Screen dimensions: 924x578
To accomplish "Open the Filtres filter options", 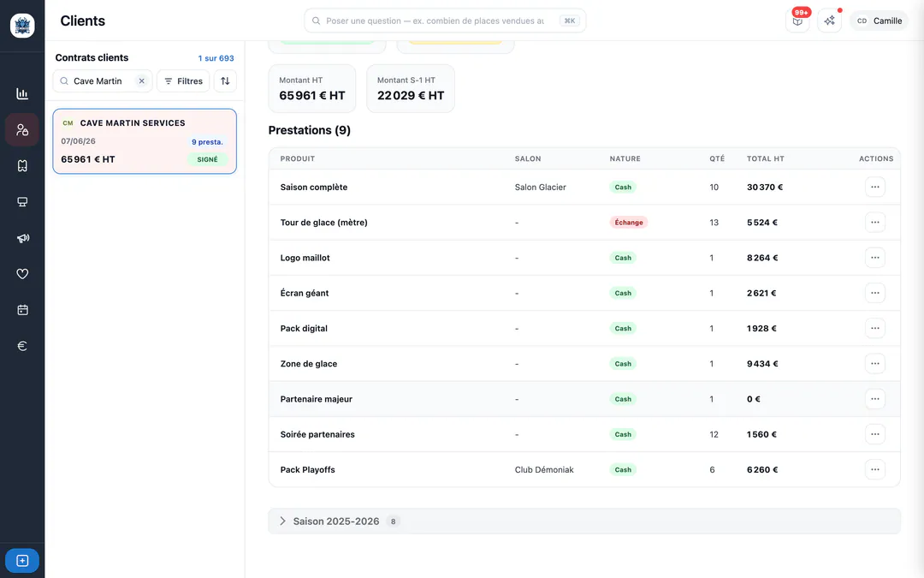I will coord(183,80).
